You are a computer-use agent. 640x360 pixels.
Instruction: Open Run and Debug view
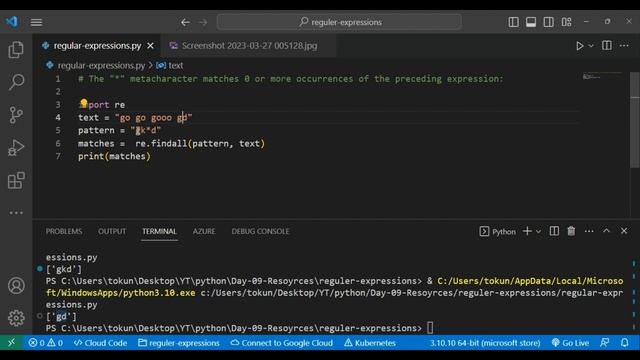(16, 147)
